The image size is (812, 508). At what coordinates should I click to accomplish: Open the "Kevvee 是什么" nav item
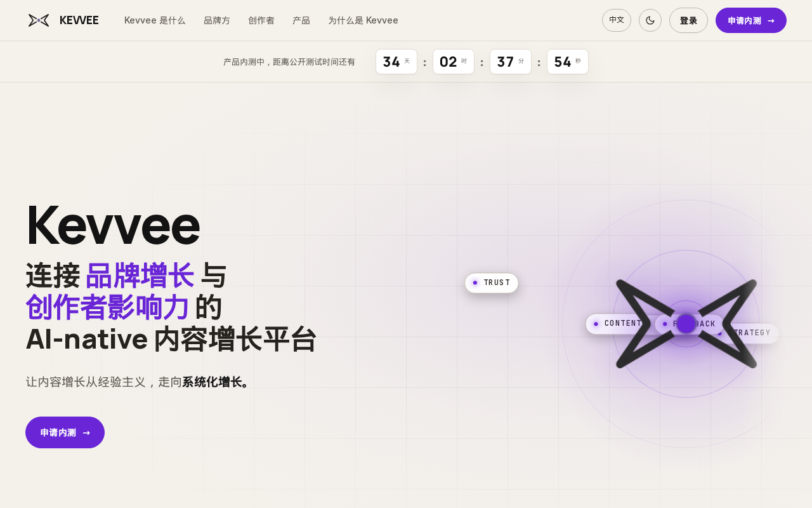155,20
